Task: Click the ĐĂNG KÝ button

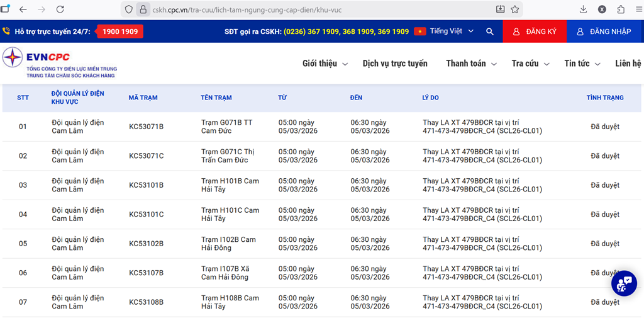Action: 535,31
